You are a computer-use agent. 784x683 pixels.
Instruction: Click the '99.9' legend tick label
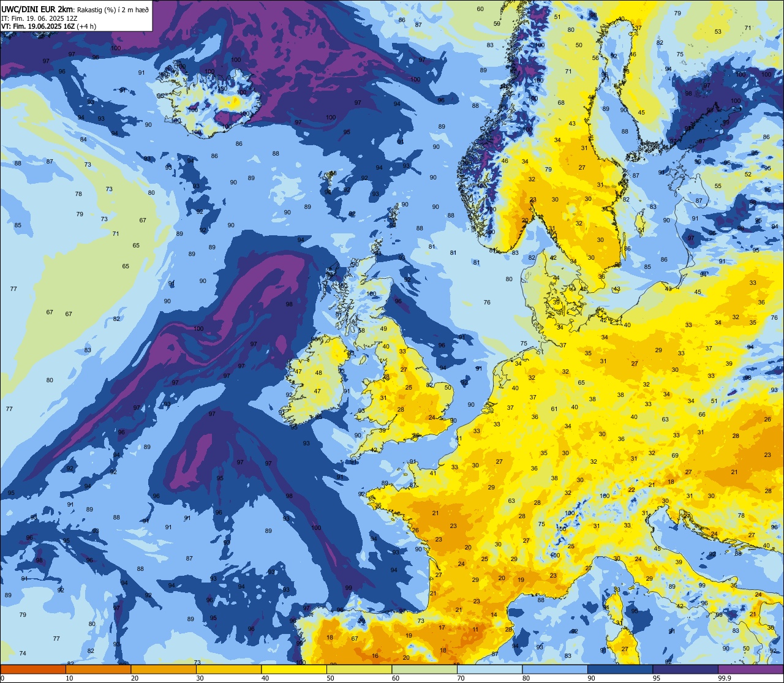725,678
